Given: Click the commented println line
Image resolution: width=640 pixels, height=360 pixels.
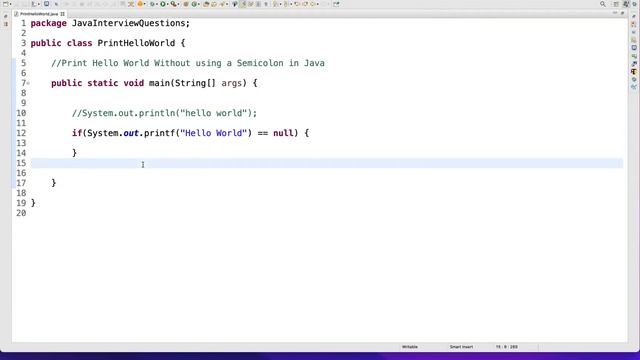Looking at the screenshot, I should coord(164,113).
